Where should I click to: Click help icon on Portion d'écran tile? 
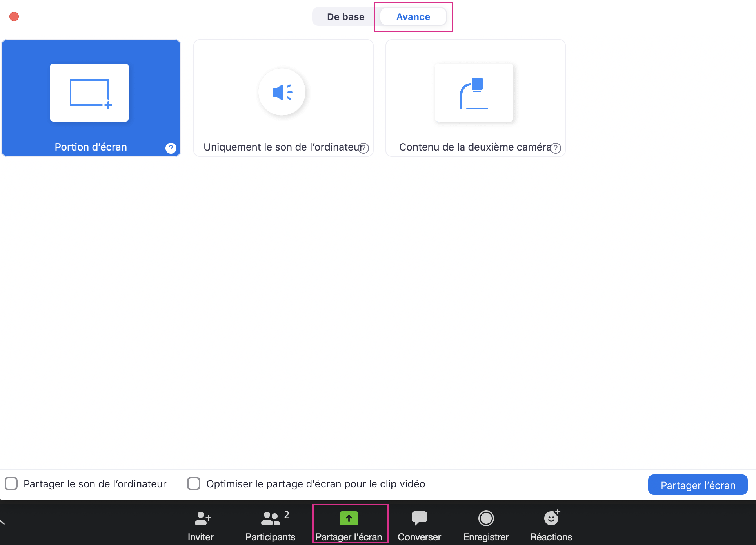(x=171, y=148)
